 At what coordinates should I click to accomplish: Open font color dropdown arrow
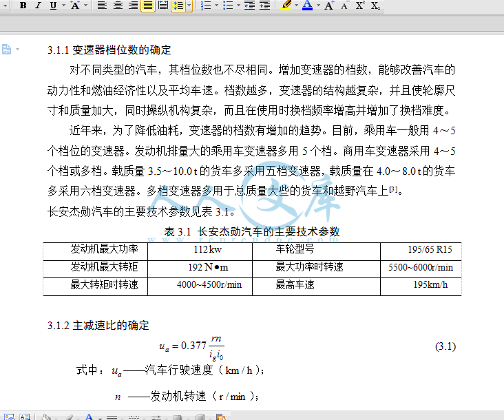pos(318,5)
